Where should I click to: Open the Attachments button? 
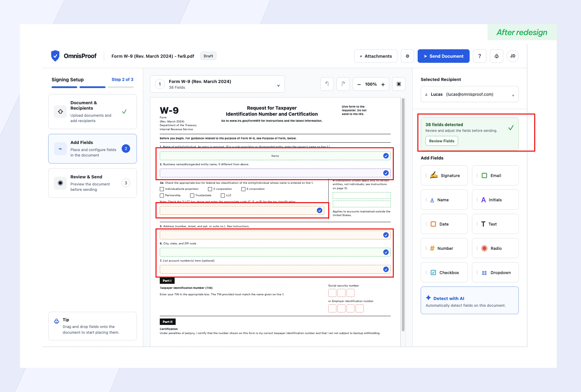click(376, 56)
